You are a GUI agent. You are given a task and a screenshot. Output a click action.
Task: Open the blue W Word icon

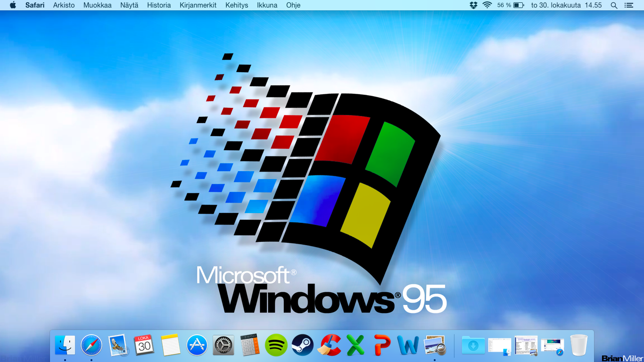click(408, 346)
